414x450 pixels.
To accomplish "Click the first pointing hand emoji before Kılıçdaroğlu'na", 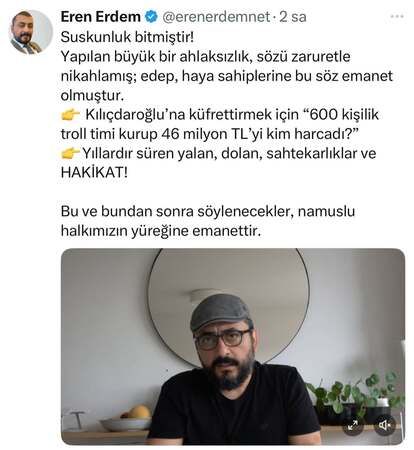I will pyautogui.click(x=70, y=115).
